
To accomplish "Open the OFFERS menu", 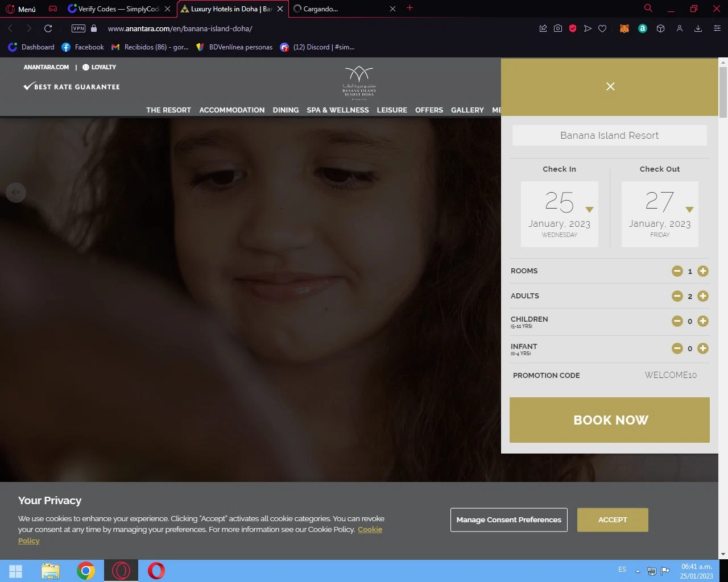I will coord(429,110).
